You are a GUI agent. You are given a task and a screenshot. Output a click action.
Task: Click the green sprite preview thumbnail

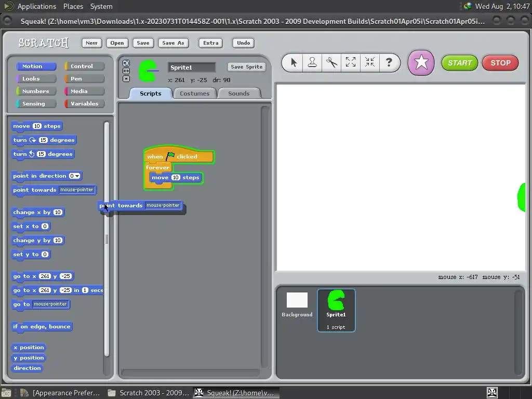pyautogui.click(x=148, y=71)
